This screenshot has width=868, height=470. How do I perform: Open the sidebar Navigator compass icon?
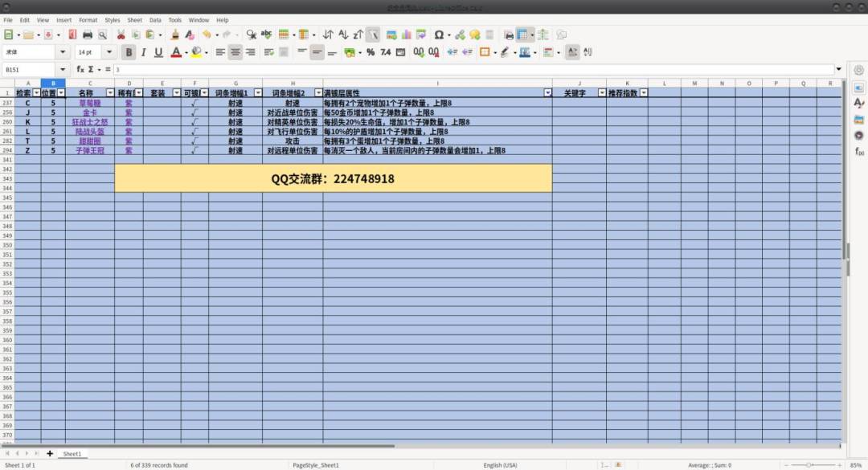click(x=858, y=135)
